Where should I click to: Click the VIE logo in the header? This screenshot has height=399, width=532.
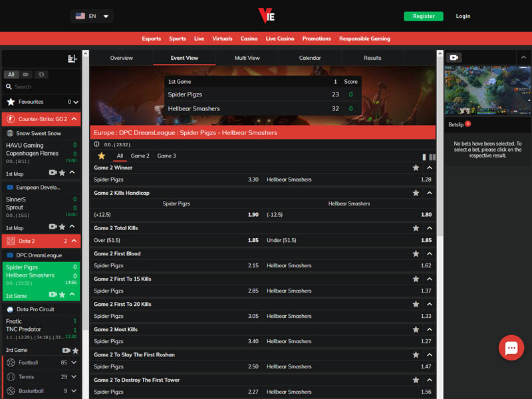click(267, 15)
